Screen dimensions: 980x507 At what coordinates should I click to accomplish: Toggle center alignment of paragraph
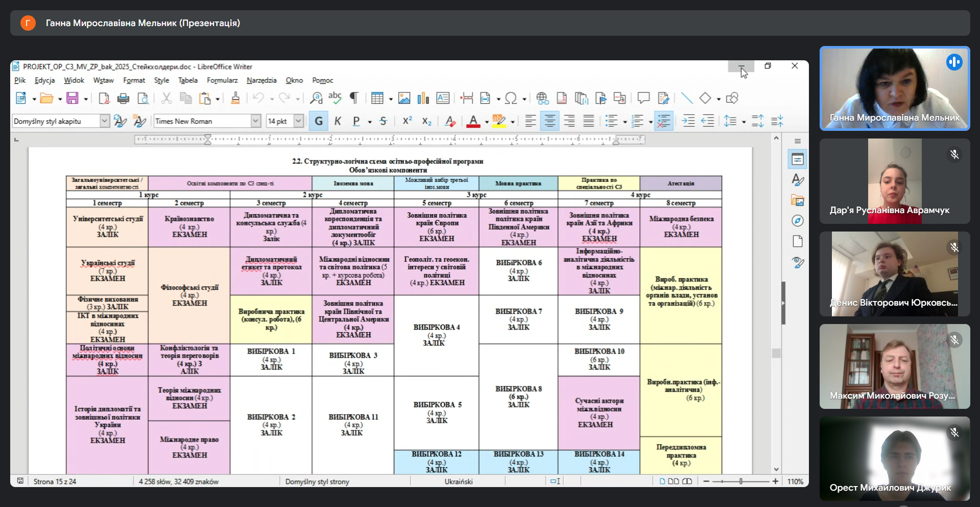549,121
